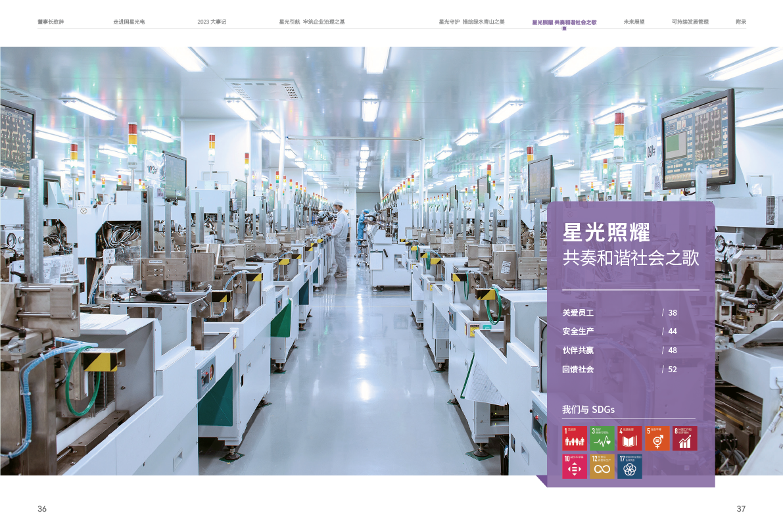783x532 pixels.
Task: Click page number 37 at bottom right
Action: (x=741, y=509)
